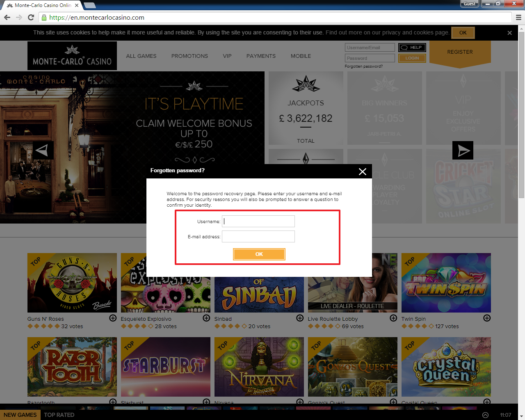Screen dimensions: 525x420
Task: Click the header Password field
Action: pyautogui.click(x=370, y=58)
